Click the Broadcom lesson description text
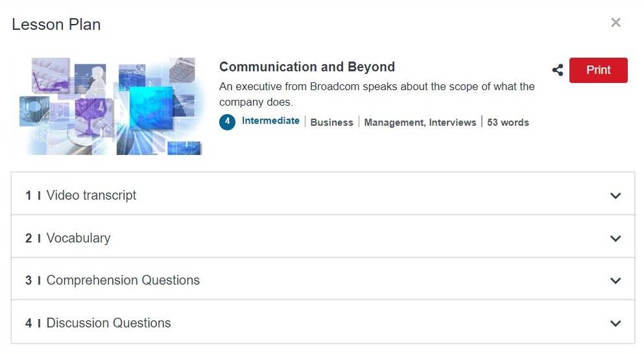This screenshot has height=354, width=644. 377,94
